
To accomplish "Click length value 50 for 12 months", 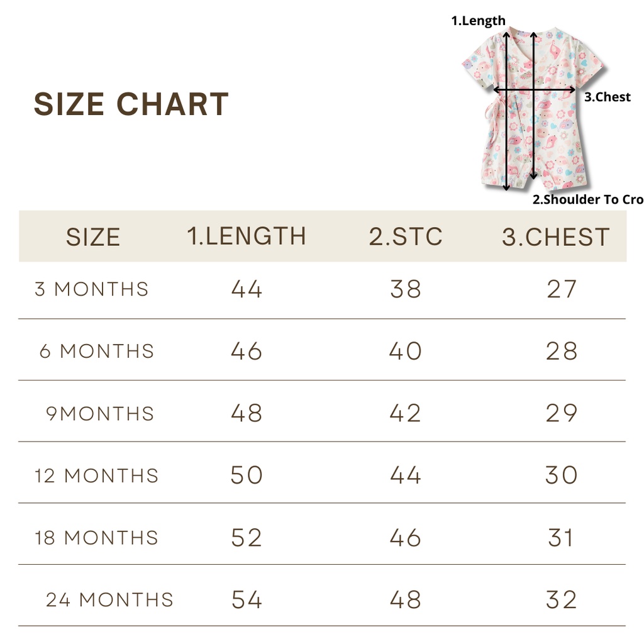I will coord(247,475).
